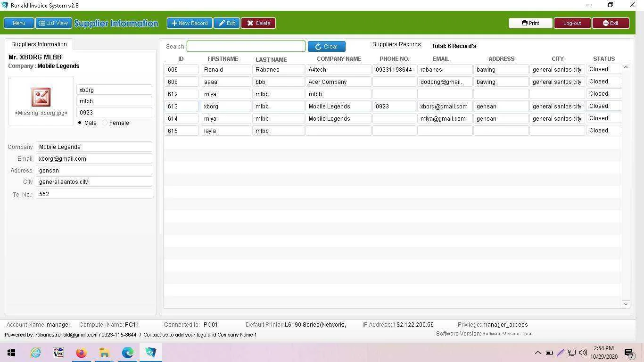644x362 pixels.
Task: Select record ID 606
Action: [x=182, y=70]
